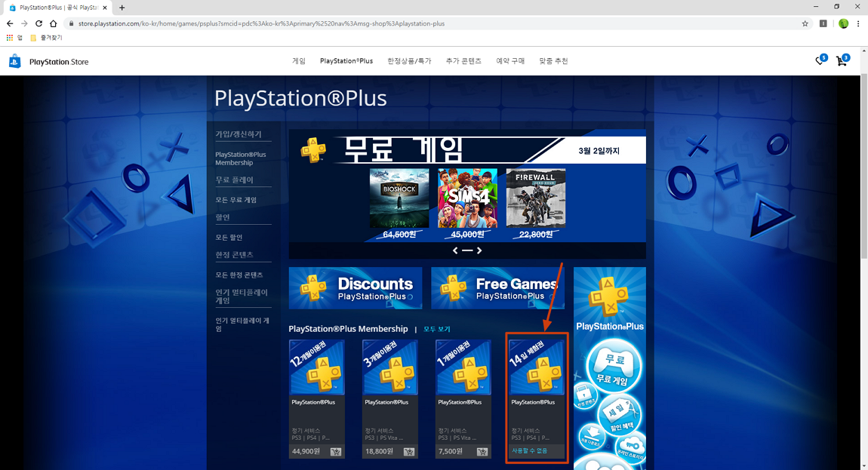Reload the page with the refresh icon
The width and height of the screenshot is (868, 470).
click(38, 23)
